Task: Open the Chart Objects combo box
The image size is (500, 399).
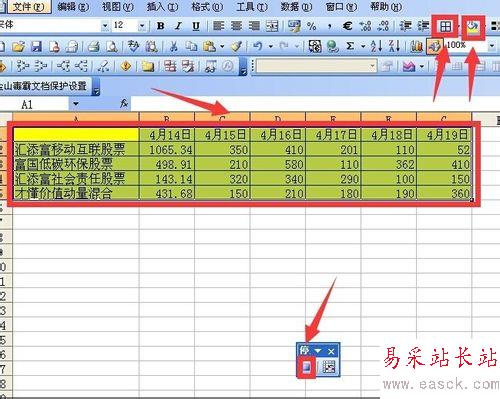Action: coord(316,66)
